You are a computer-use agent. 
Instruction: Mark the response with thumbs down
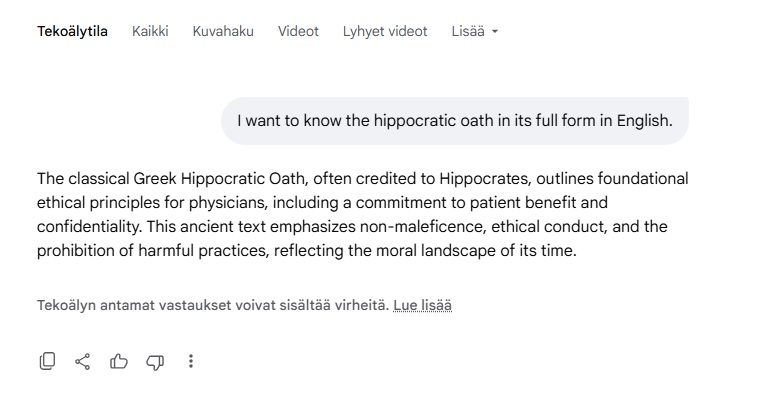coord(155,362)
